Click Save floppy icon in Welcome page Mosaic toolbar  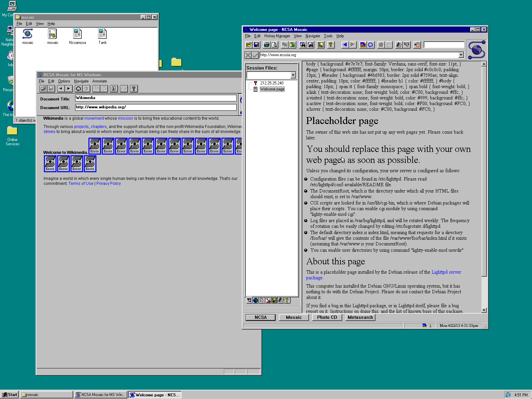(x=256, y=45)
